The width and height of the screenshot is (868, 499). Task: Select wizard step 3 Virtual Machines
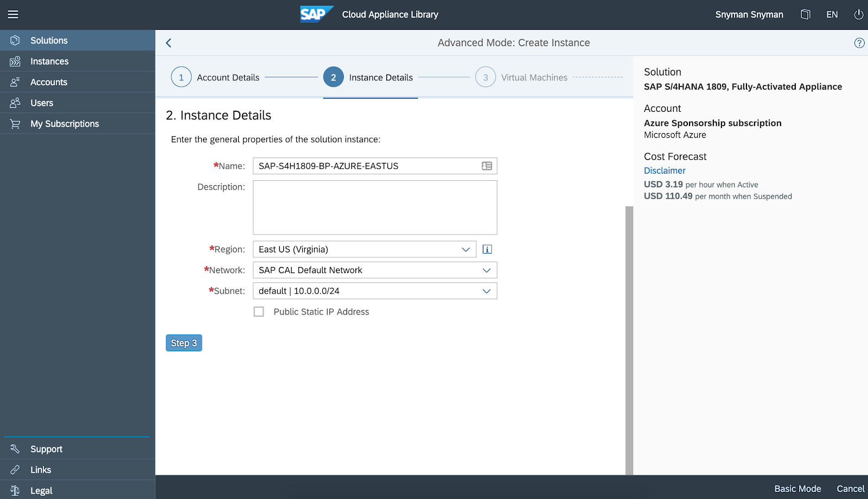[x=521, y=78]
